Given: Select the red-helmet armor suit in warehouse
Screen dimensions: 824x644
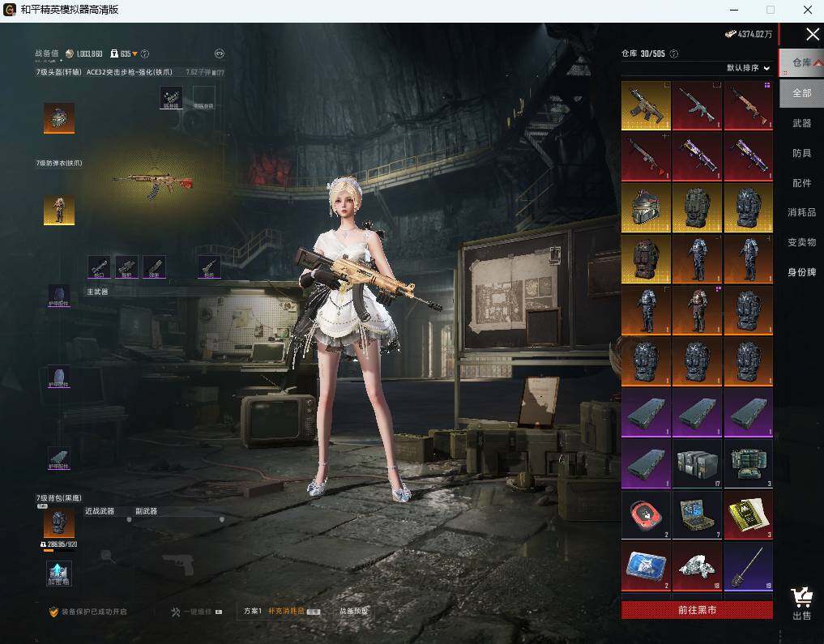Looking at the screenshot, I should pos(697,310).
